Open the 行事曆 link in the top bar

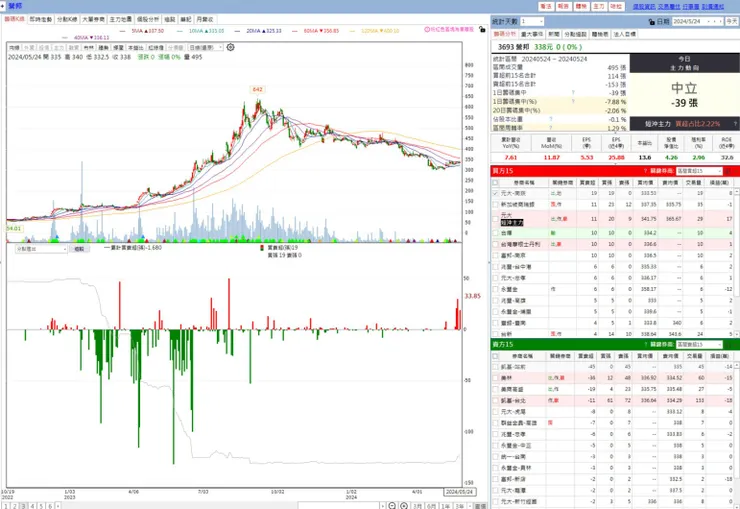click(691, 7)
